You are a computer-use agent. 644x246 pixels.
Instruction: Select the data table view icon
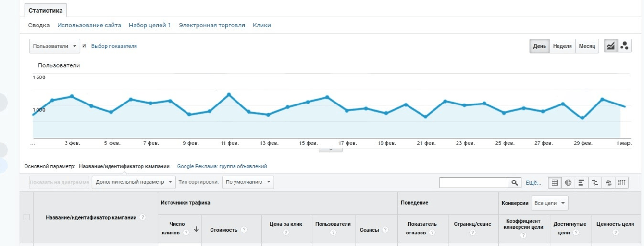[x=555, y=182]
